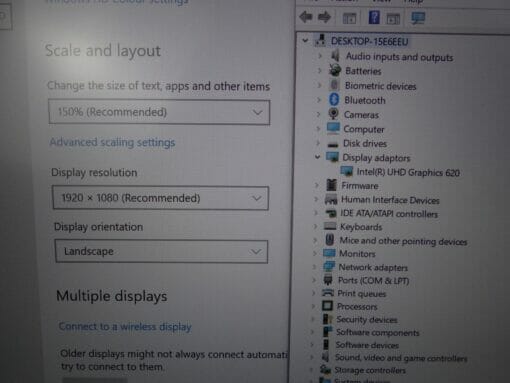Click the Forward arrow in Device Manager toolbar
This screenshot has width=510, height=383.
(x=324, y=17)
